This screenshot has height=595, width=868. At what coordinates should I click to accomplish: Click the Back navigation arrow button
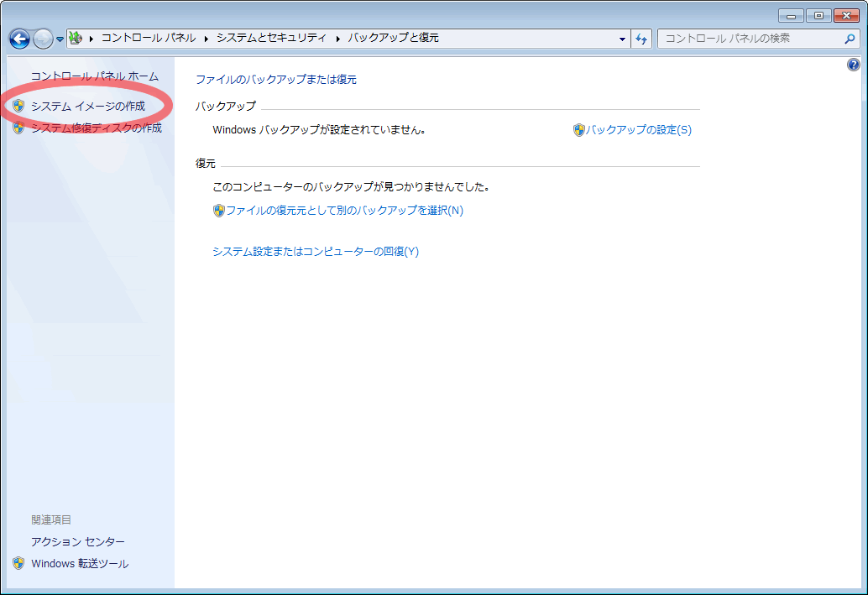pyautogui.click(x=20, y=39)
